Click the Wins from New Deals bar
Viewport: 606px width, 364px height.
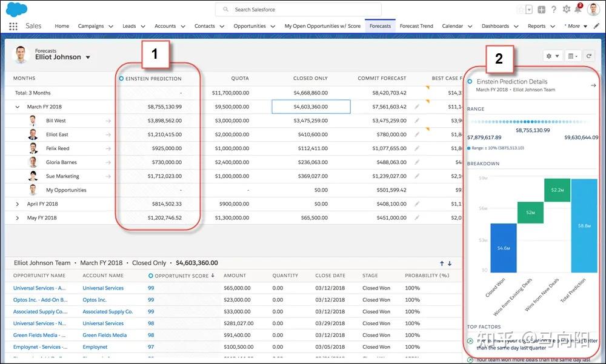coord(557,190)
